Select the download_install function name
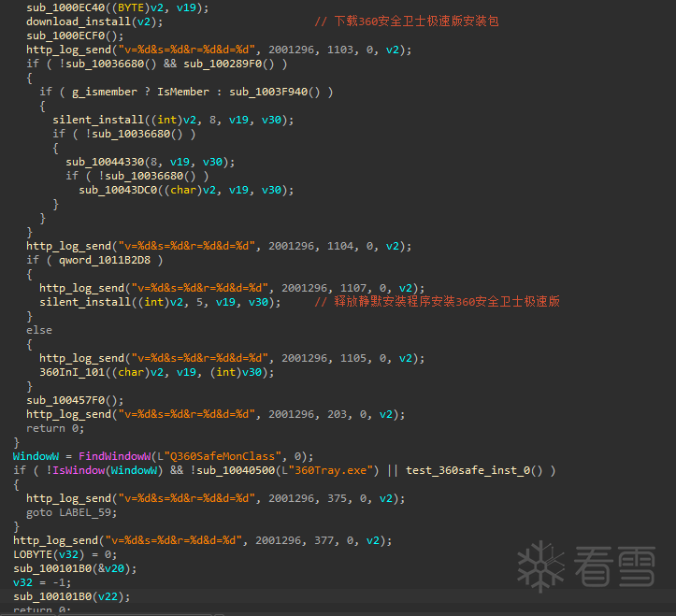This screenshot has width=676, height=616. [79, 21]
